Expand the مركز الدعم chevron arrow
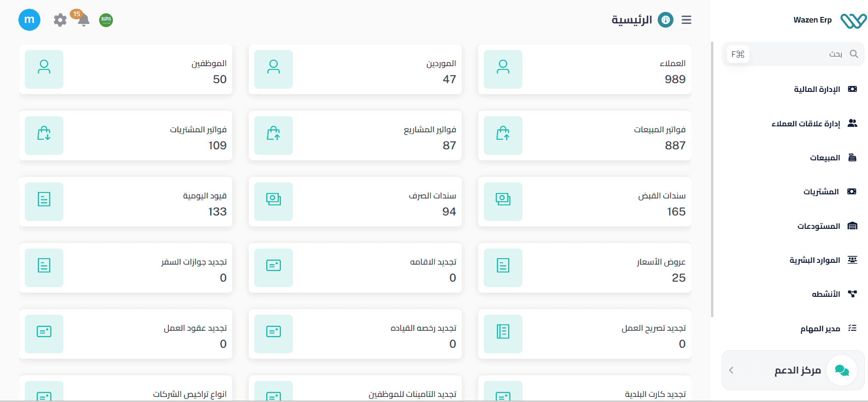Image resolution: width=868 pixels, height=402 pixels. 731,370
